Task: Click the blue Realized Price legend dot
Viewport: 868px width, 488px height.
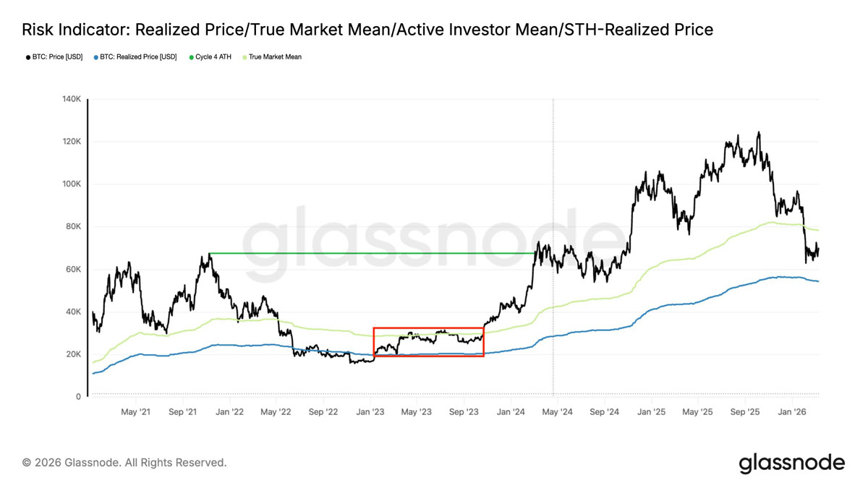Action: [x=97, y=56]
